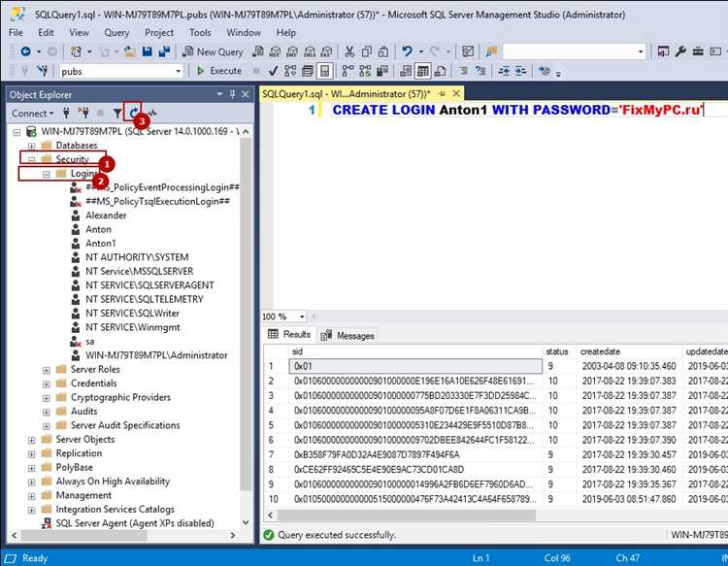Click the navigate backward arrow icon
This screenshot has width=728, height=566.
[26, 51]
